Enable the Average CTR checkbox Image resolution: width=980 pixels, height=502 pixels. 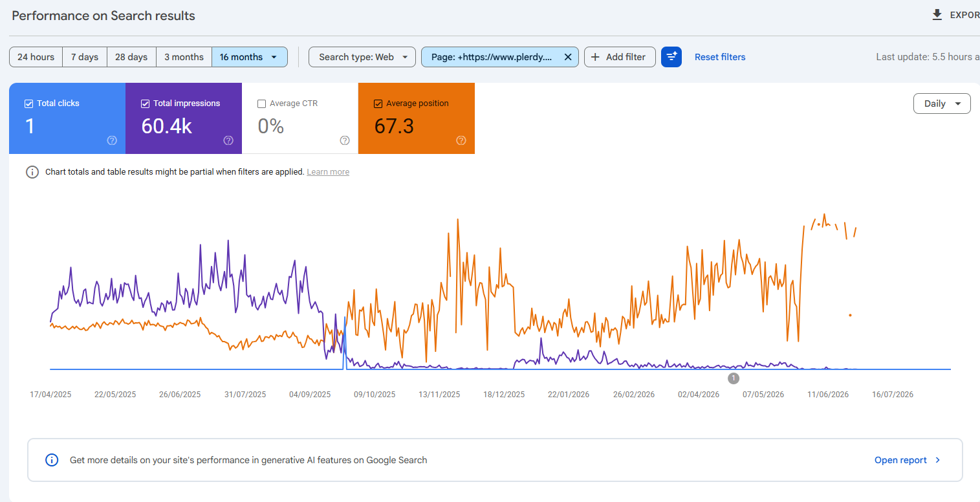click(x=261, y=104)
